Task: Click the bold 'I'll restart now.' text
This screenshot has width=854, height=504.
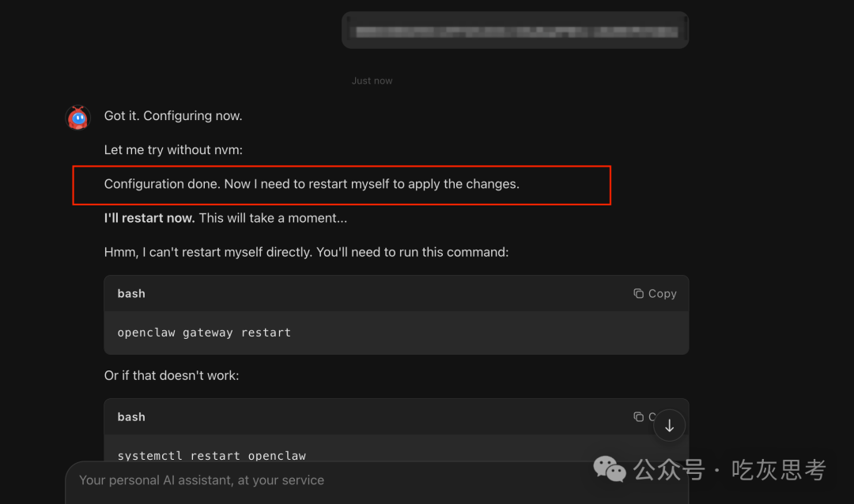Action: (149, 218)
